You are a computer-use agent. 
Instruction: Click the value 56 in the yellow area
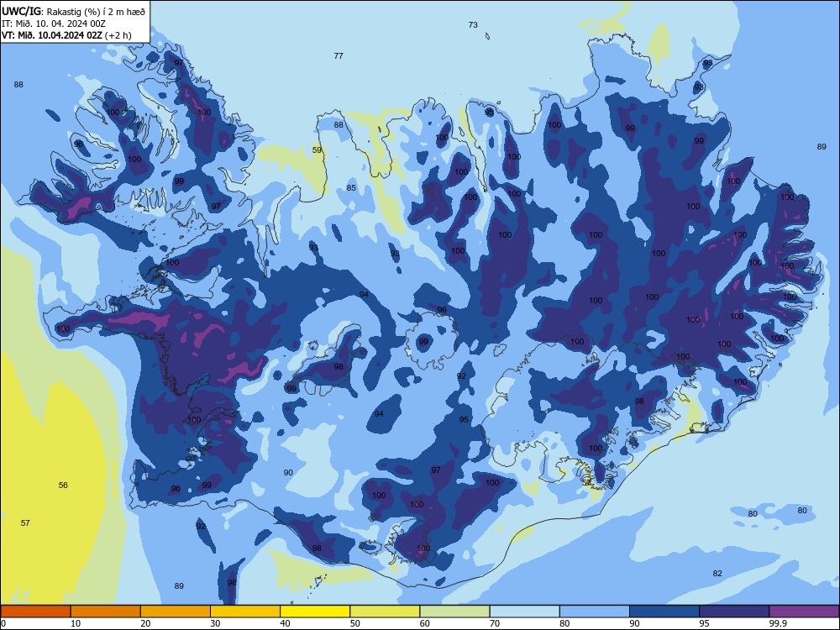click(x=63, y=485)
